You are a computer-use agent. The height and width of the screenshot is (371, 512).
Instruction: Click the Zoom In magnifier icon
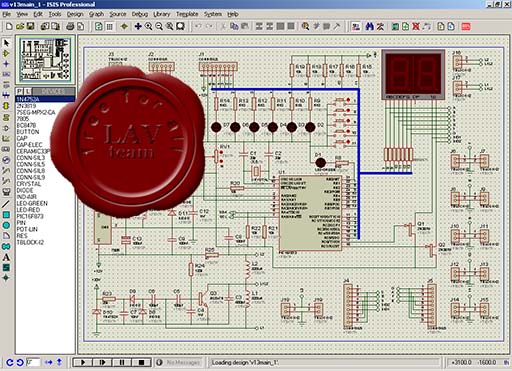point(149,26)
